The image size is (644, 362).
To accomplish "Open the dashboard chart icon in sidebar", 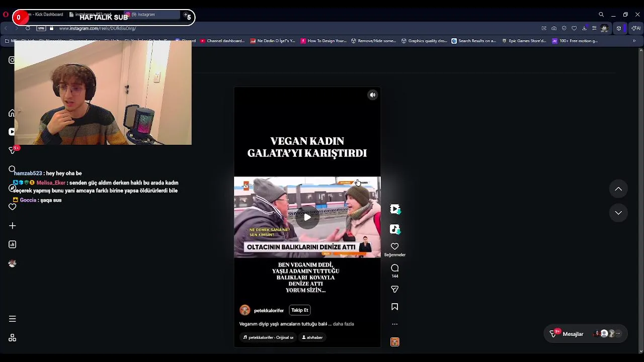I will pyautogui.click(x=12, y=244).
